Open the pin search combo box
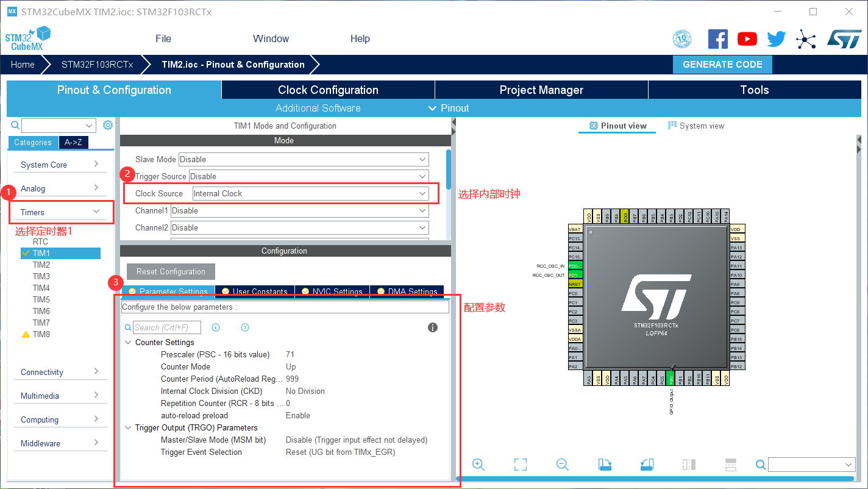The height and width of the screenshot is (489, 868). [x=811, y=465]
